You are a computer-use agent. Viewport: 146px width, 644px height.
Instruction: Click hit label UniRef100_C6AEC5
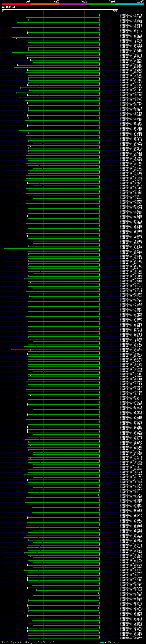pyautogui.click(x=131, y=362)
